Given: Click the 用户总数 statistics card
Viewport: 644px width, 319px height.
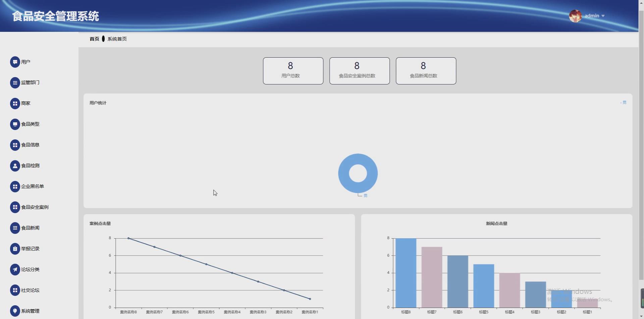Looking at the screenshot, I should coord(293,71).
